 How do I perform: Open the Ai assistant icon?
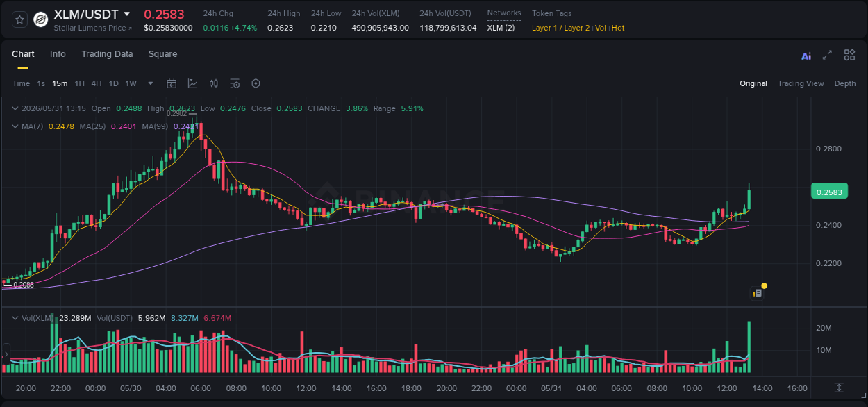806,56
